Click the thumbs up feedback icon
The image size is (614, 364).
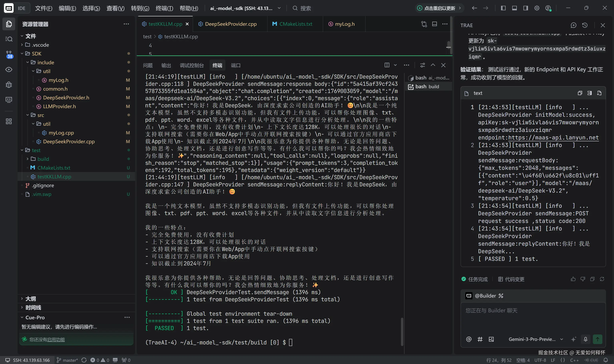[x=573, y=279]
